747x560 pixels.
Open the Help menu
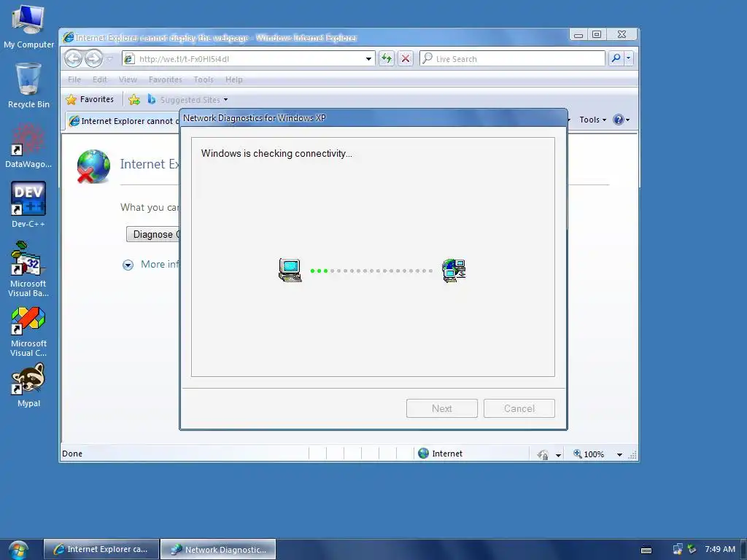(234, 79)
